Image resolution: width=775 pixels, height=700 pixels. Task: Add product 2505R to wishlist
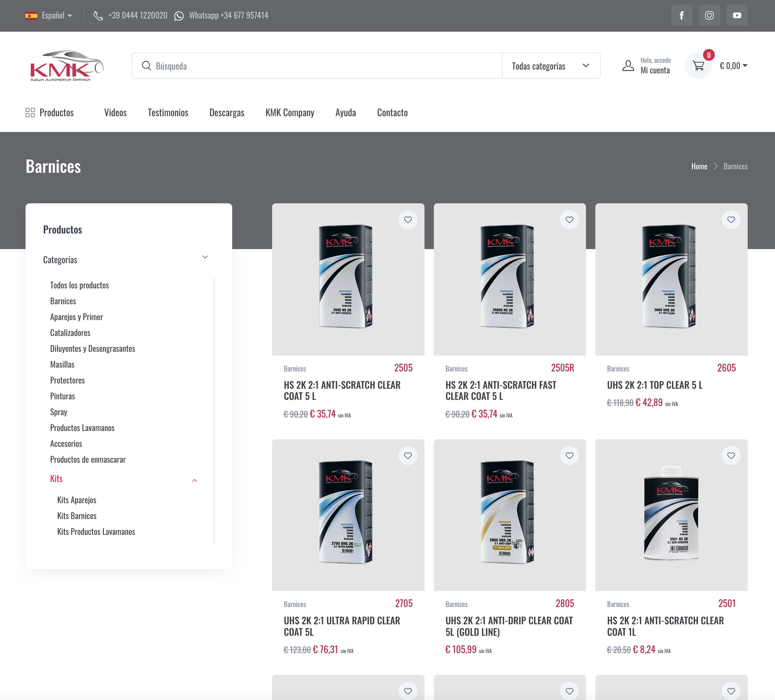[x=569, y=220]
